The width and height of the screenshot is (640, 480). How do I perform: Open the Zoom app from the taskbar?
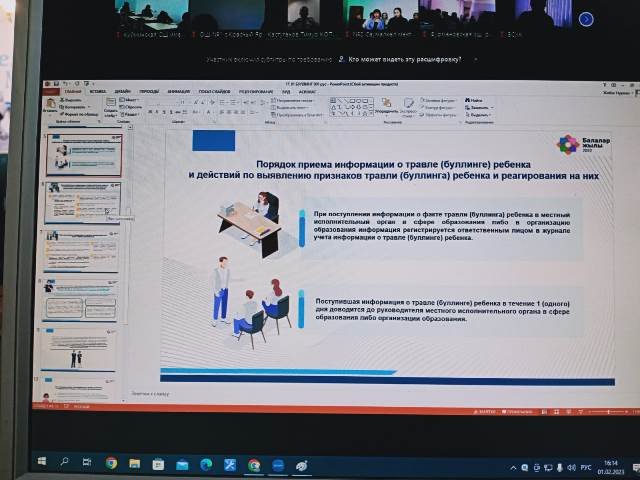[278, 466]
